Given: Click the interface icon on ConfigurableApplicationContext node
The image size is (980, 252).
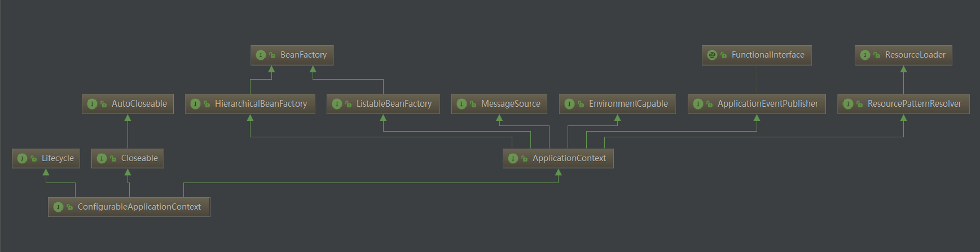Looking at the screenshot, I should (58, 207).
